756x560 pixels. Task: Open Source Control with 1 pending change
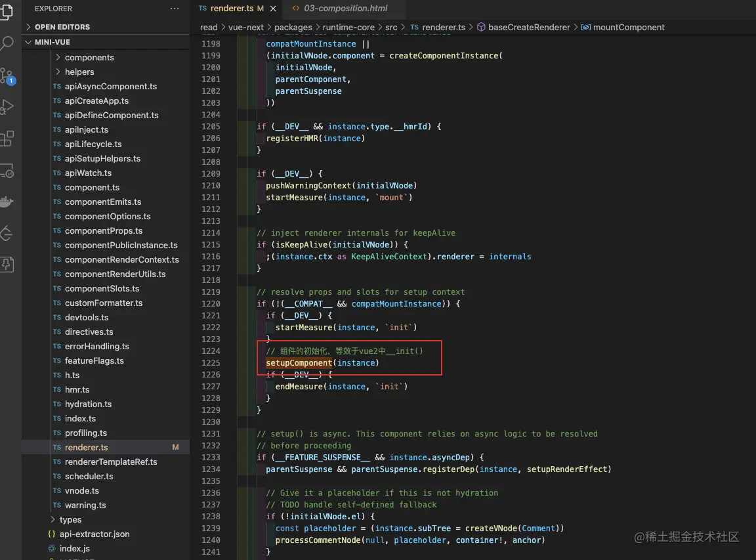click(7, 75)
